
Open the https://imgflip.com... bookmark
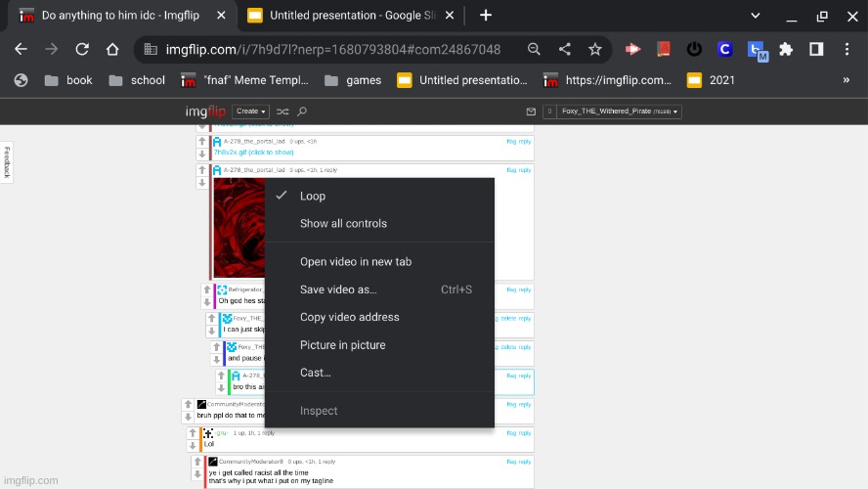608,80
